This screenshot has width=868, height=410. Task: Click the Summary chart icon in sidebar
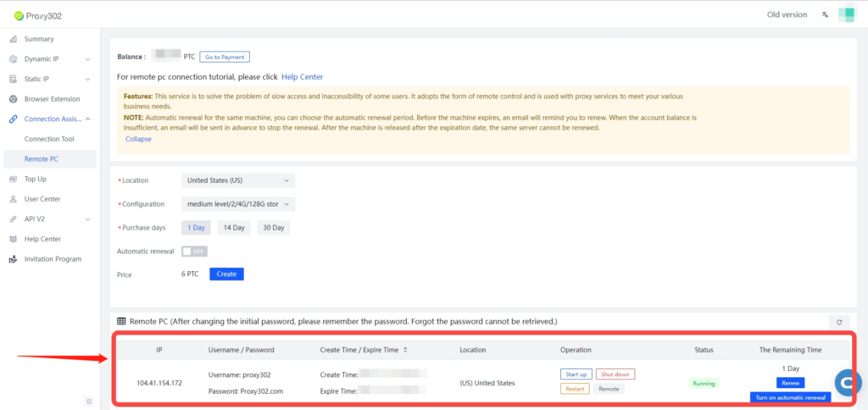point(14,39)
